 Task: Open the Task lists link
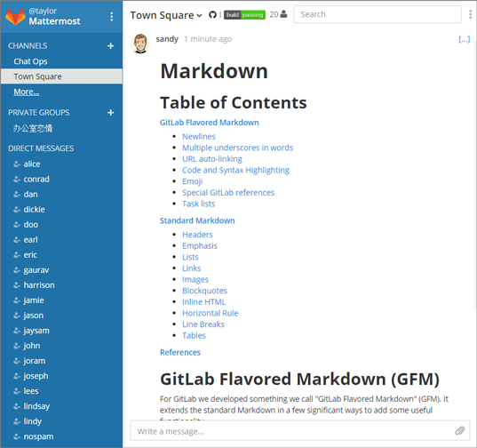point(199,204)
